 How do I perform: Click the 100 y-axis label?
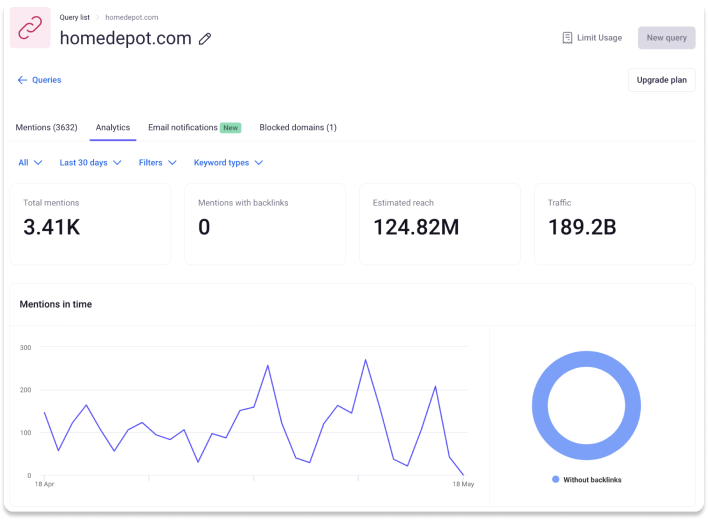(x=25, y=432)
